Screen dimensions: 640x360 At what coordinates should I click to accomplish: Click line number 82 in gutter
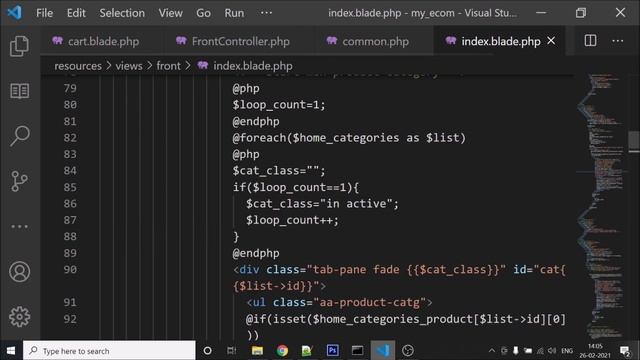70,138
